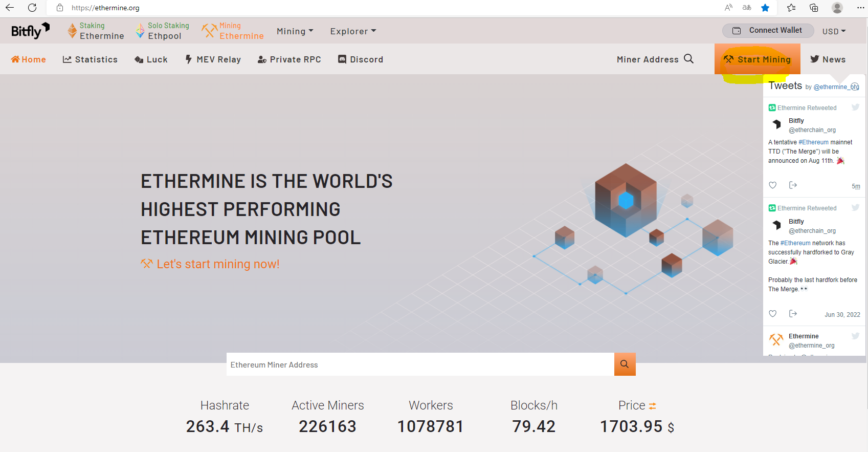This screenshot has height=452, width=868.
Task: Click the Hashrate value 263.4 TH/s
Action: (225, 426)
